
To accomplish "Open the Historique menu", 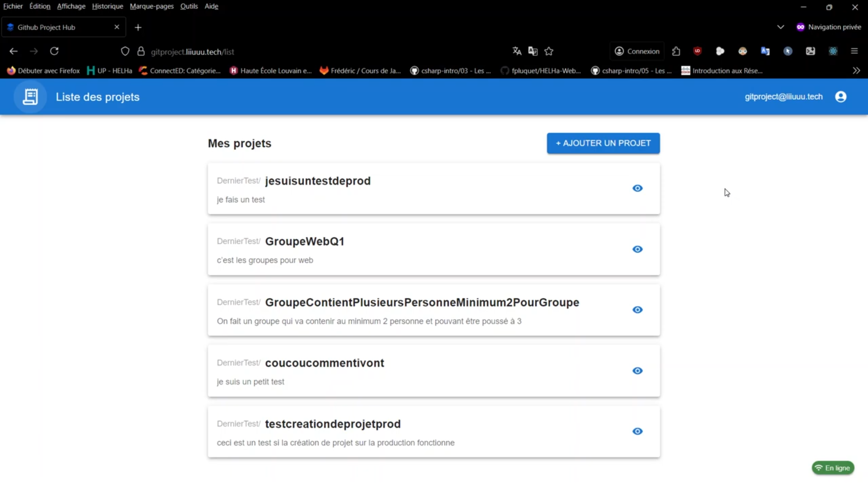I will tap(107, 6).
